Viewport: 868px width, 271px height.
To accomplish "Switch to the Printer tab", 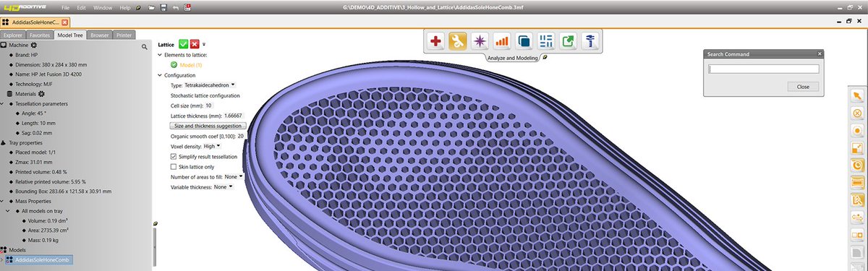I will 124,35.
